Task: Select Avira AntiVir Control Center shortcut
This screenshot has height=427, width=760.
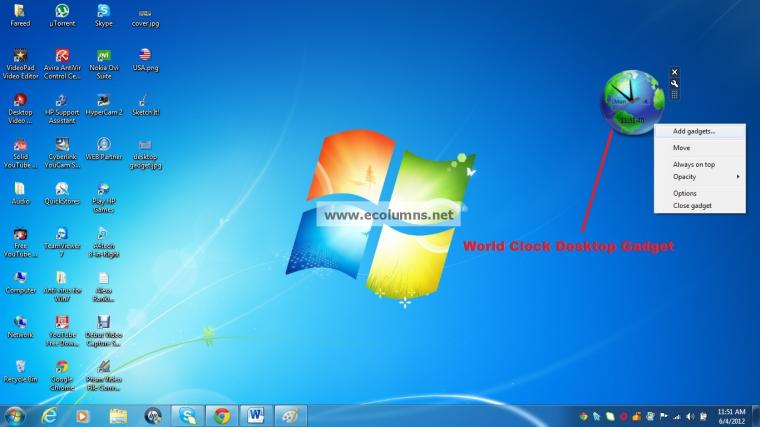Action: (62, 64)
